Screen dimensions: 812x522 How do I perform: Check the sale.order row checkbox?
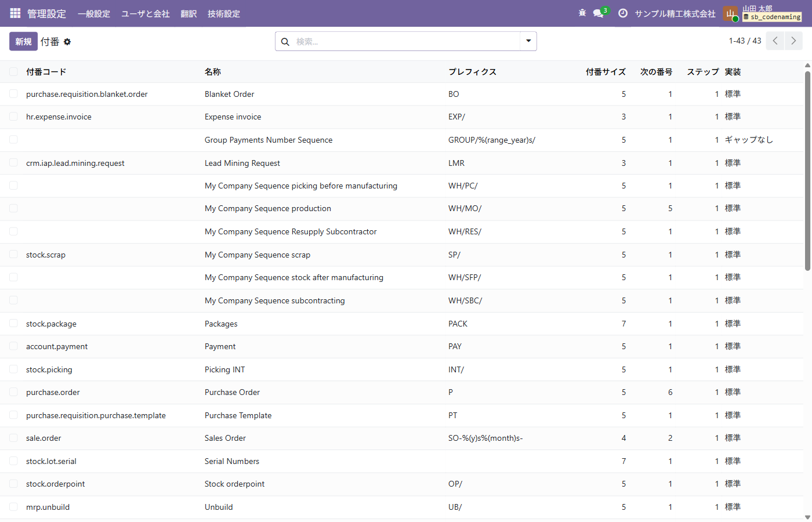tap(13, 438)
